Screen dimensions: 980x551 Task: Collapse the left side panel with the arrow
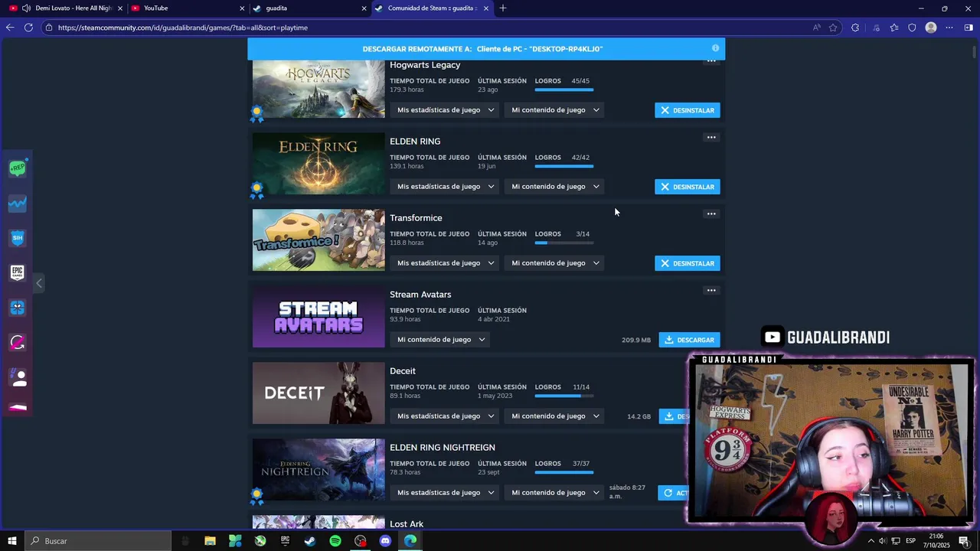click(x=39, y=283)
